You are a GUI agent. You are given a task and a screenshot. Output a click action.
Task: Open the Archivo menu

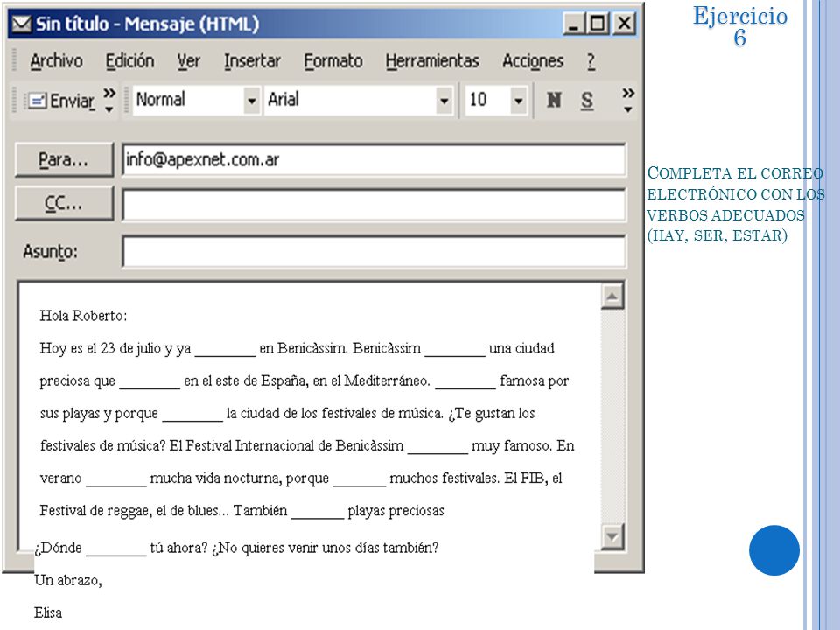click(x=56, y=61)
